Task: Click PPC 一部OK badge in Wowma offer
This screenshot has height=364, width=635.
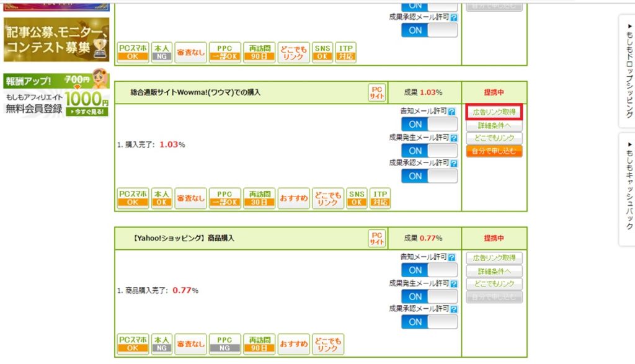Action: tap(224, 198)
